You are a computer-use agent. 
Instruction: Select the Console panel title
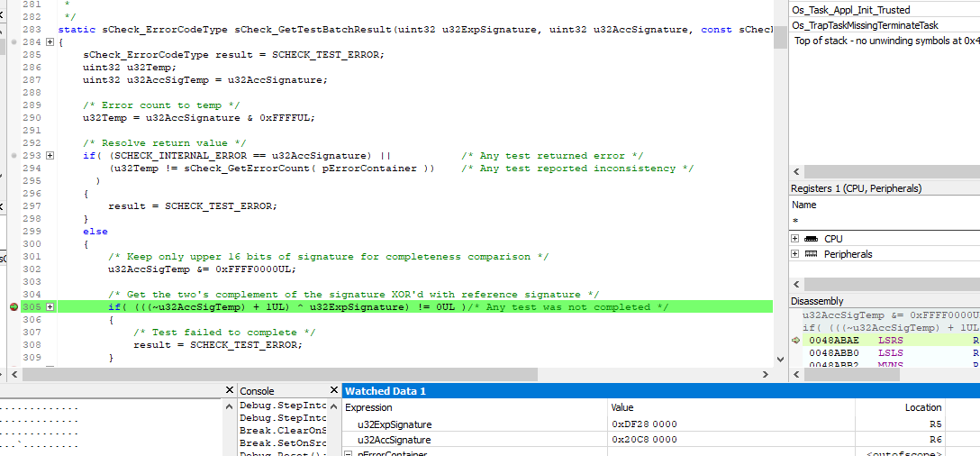tap(257, 391)
